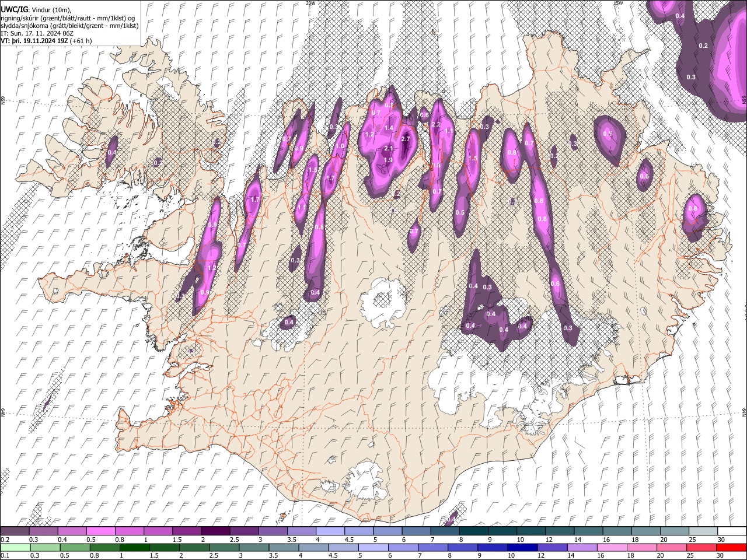
Task: Click the '(+61 h)' forecast offset text
Action: coord(81,41)
